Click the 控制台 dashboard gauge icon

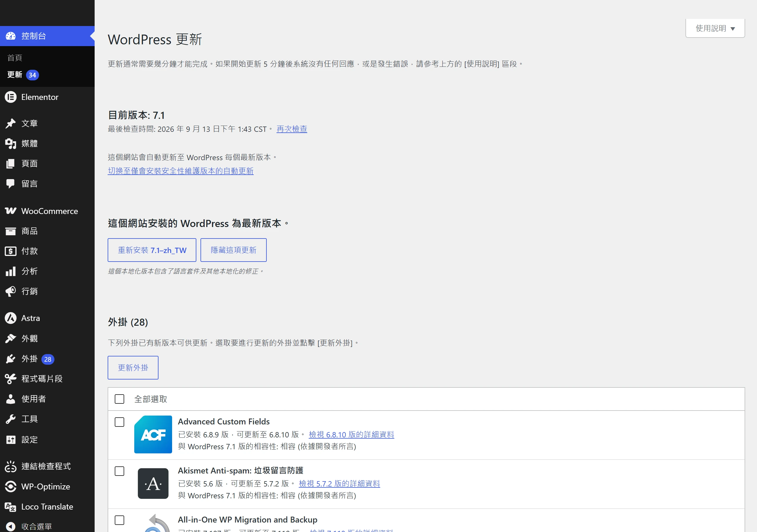coord(11,36)
